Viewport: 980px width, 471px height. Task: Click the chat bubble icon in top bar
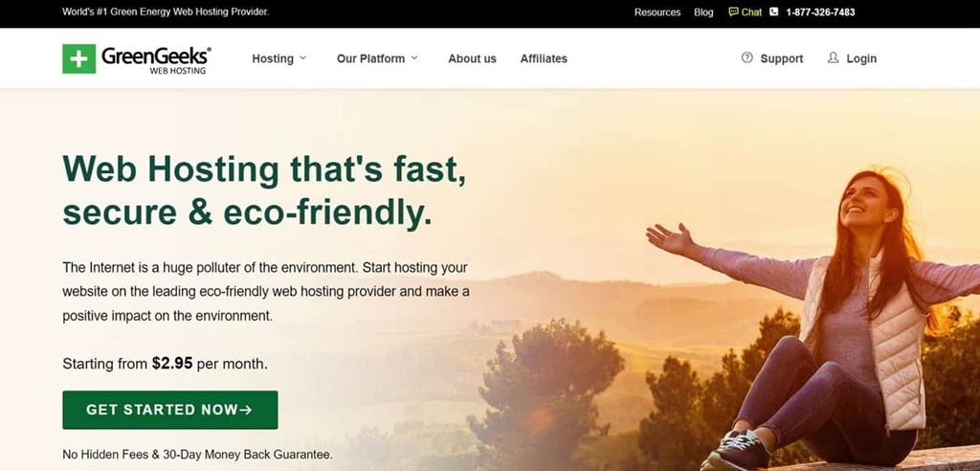[733, 11]
